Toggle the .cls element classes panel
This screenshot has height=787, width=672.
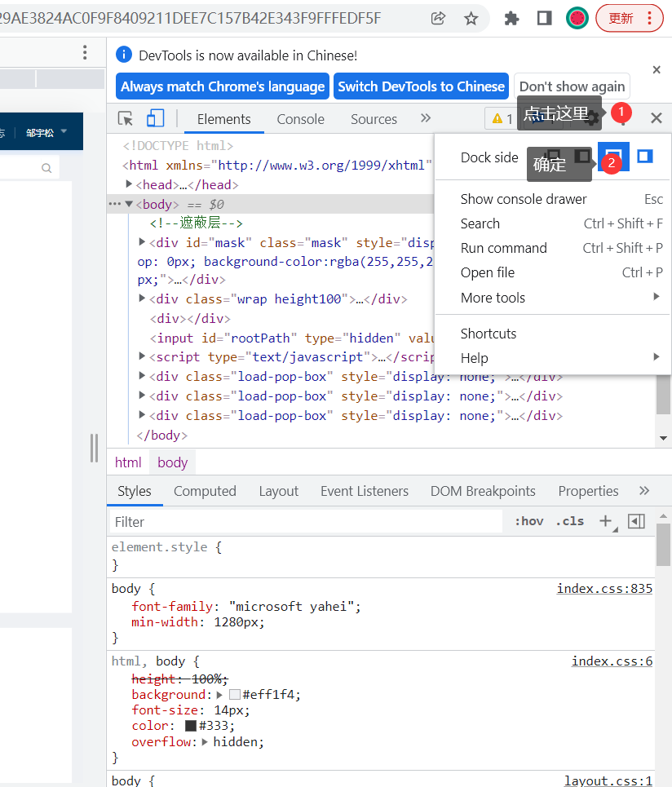(x=569, y=521)
